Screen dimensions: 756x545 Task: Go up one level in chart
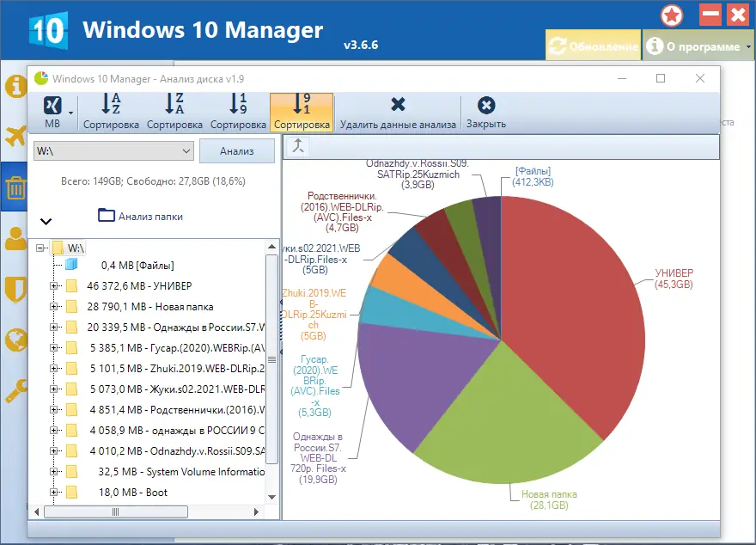click(x=298, y=145)
